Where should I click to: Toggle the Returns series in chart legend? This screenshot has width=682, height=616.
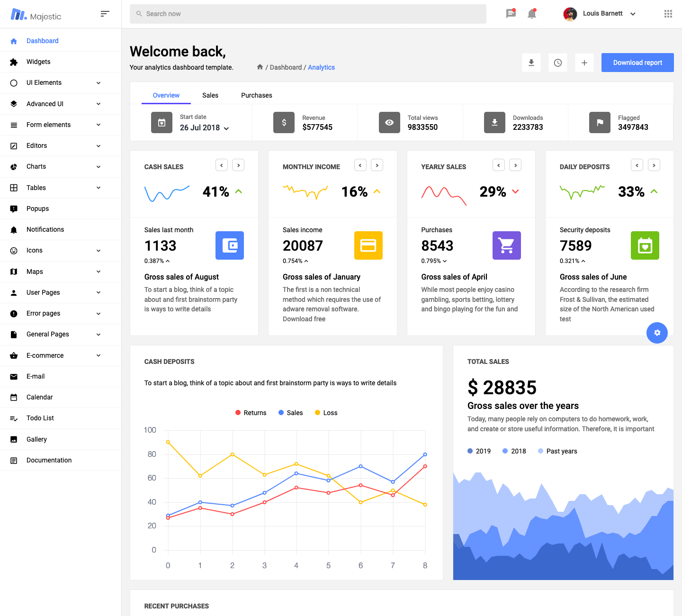click(x=251, y=413)
